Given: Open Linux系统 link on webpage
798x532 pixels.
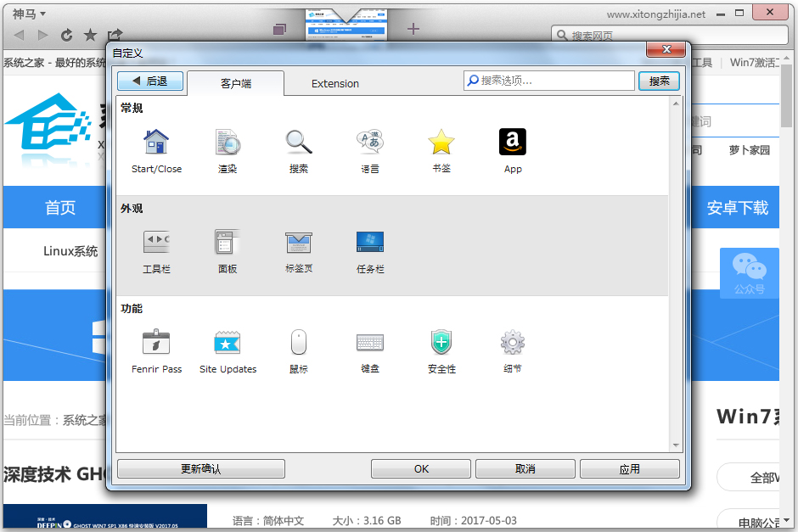Looking at the screenshot, I should click(x=70, y=251).
